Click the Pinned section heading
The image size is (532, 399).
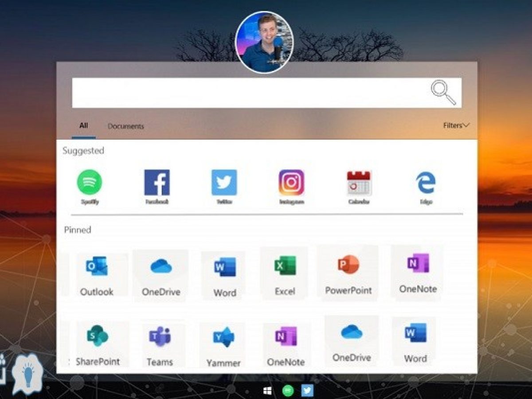78,230
